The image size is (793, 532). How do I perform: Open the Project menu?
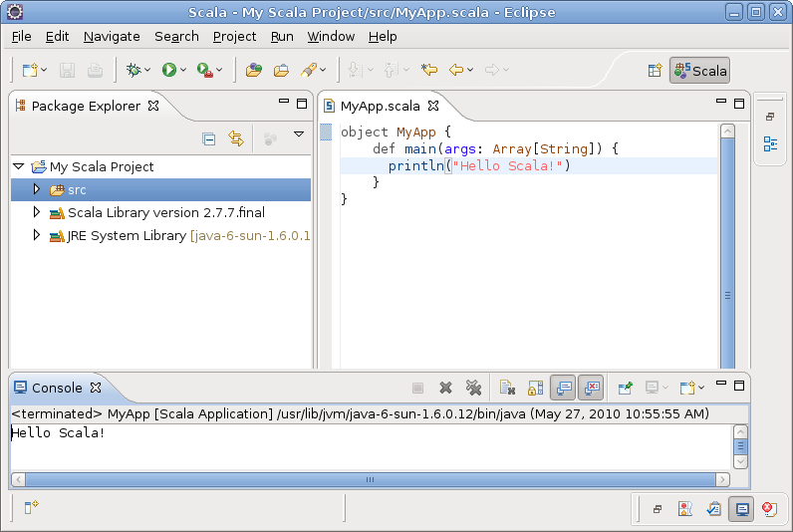pyautogui.click(x=235, y=37)
